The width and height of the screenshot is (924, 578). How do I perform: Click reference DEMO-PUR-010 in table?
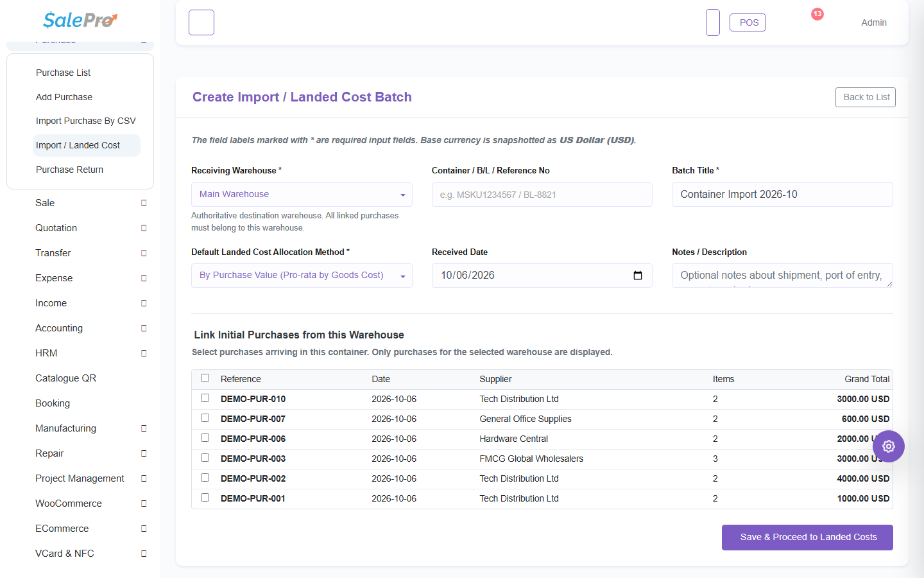click(253, 399)
